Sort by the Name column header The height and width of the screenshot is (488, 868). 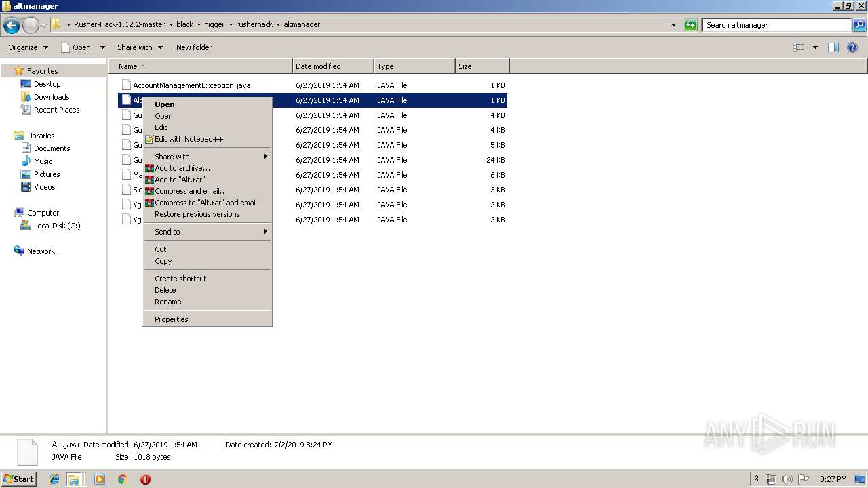[x=201, y=66]
